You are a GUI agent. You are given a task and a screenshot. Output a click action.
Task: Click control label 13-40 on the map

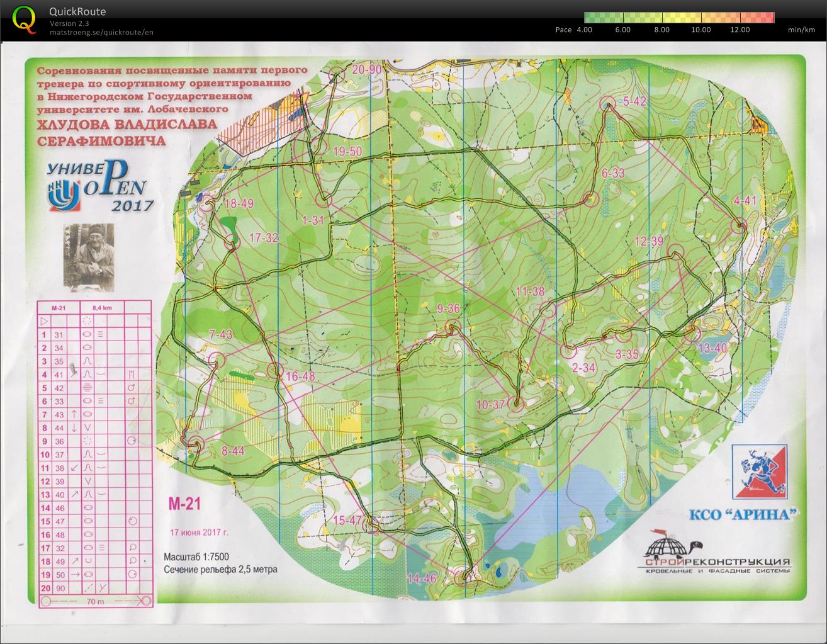point(712,348)
